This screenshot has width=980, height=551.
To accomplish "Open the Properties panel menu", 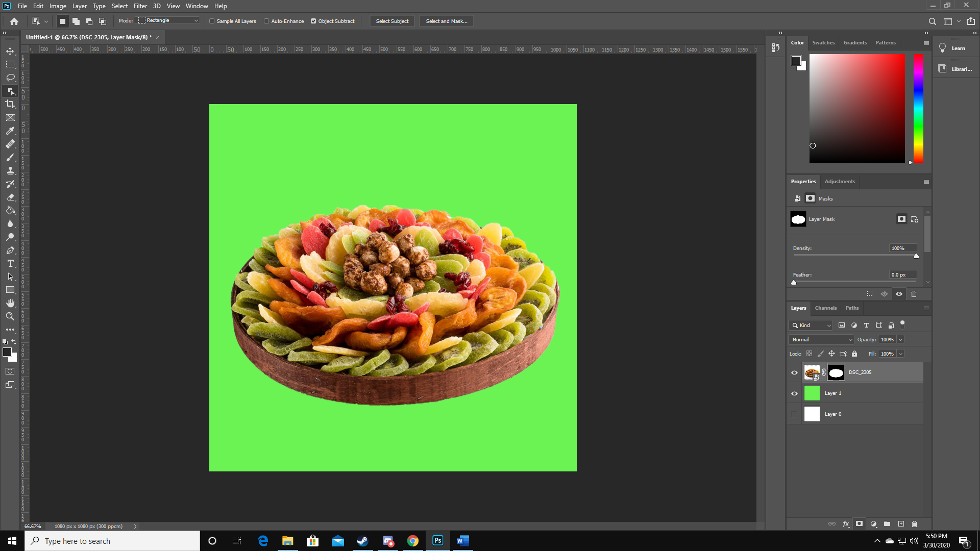I will [926, 182].
